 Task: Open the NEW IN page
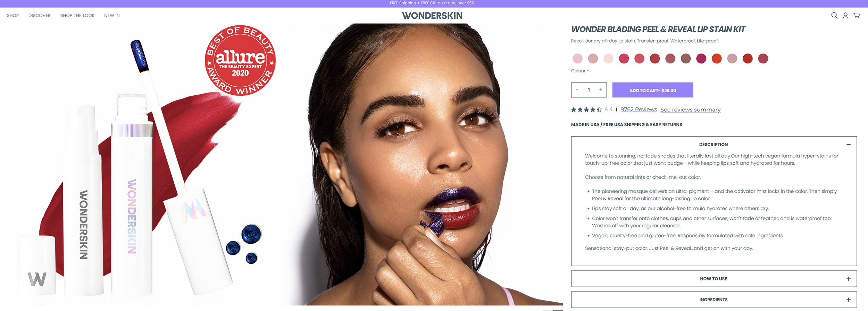(112, 16)
